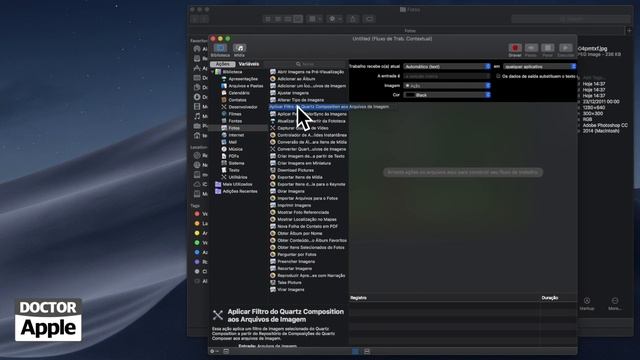Click Mostrar Foto Referenciada icon
The height and width of the screenshot is (360, 640).
[273, 212]
